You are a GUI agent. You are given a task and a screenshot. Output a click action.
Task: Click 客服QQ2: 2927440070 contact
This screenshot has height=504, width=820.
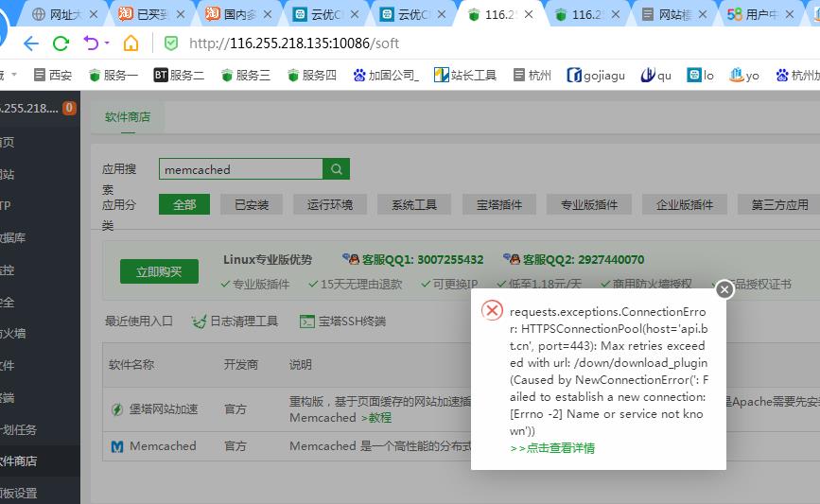pyautogui.click(x=584, y=259)
